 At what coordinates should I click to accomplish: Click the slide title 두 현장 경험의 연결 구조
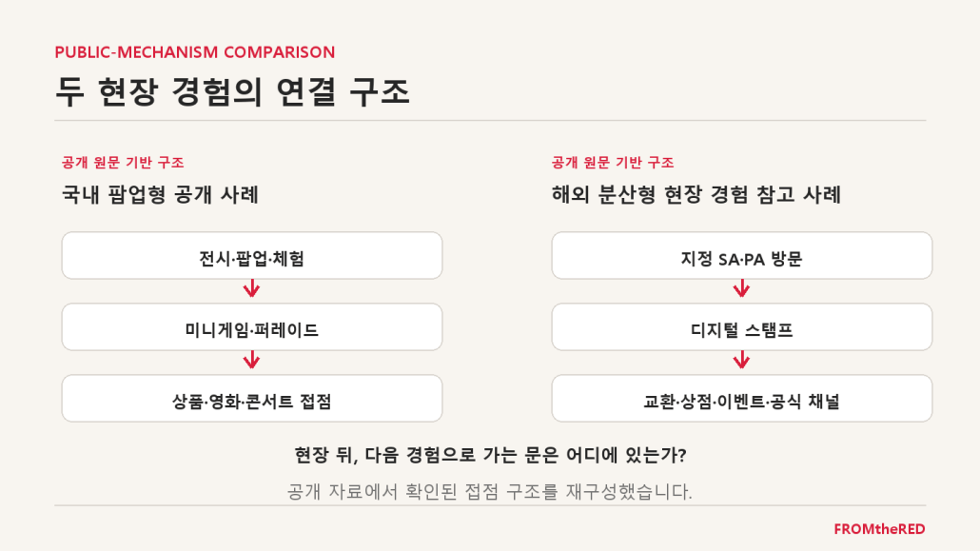232,92
